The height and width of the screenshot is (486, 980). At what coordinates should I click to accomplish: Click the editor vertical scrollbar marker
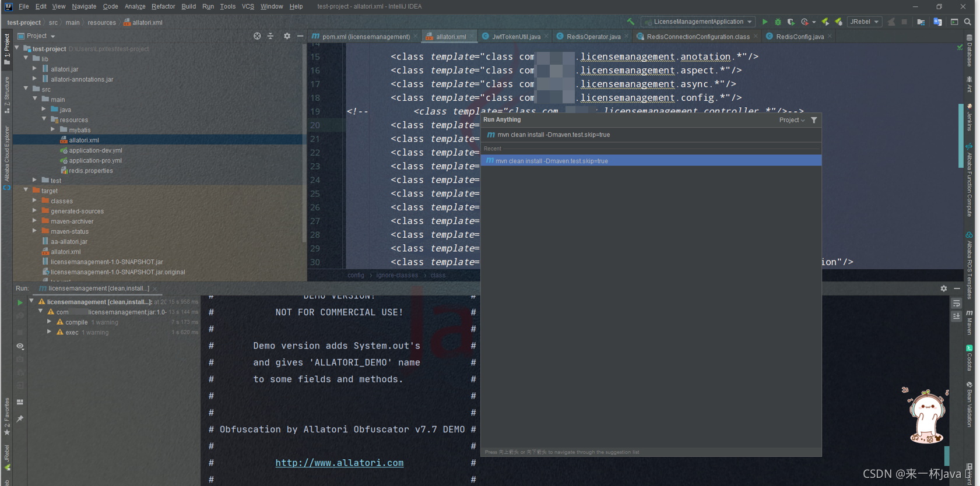(x=961, y=135)
